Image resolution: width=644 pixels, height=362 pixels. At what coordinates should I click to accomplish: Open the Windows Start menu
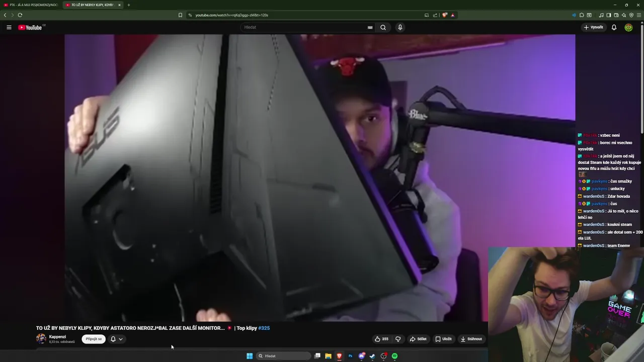pos(250,356)
